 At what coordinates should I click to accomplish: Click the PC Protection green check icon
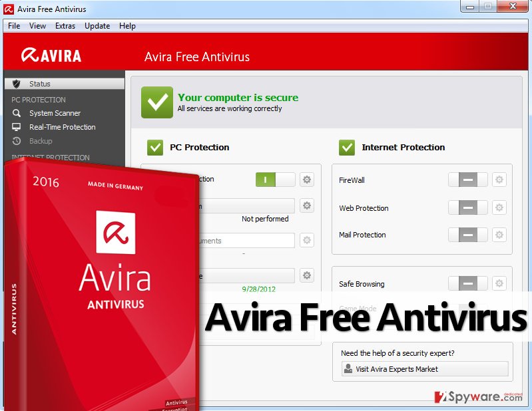[x=155, y=148]
